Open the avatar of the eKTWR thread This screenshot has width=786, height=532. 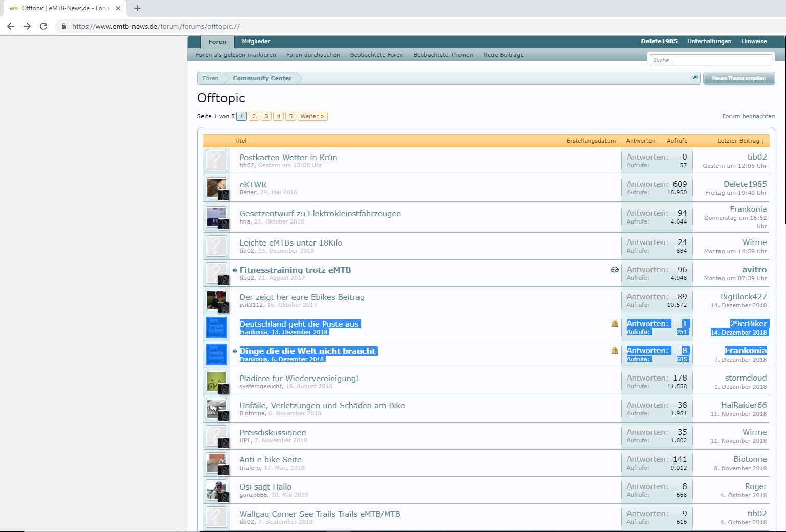(216, 188)
